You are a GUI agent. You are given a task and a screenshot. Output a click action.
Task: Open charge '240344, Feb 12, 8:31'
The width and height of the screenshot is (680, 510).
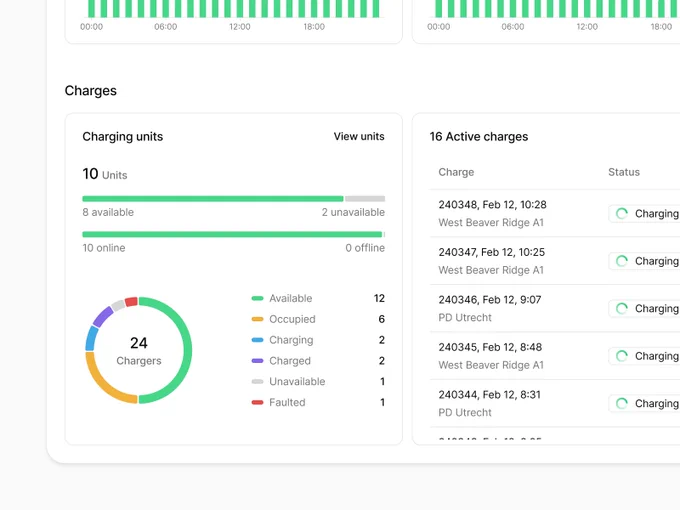click(489, 395)
